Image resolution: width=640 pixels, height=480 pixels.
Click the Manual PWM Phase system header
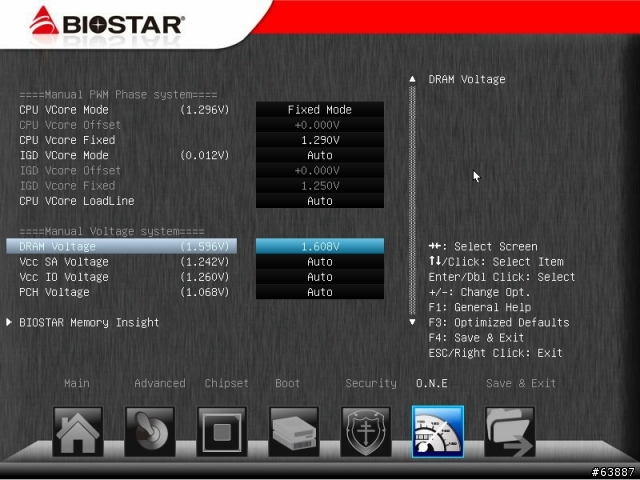click(118, 95)
